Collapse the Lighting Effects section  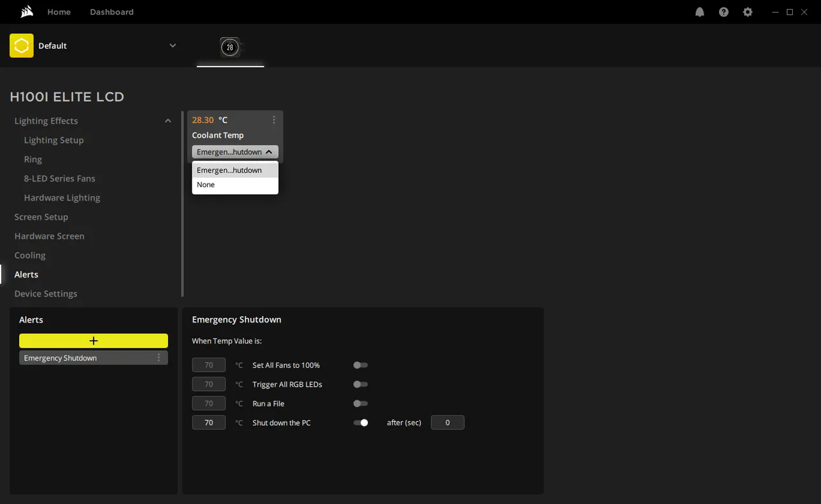(168, 121)
